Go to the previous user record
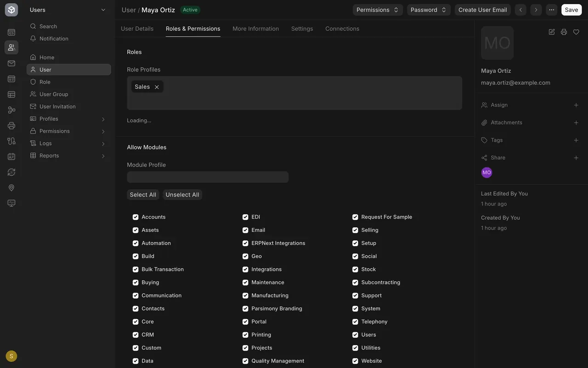 tap(520, 10)
